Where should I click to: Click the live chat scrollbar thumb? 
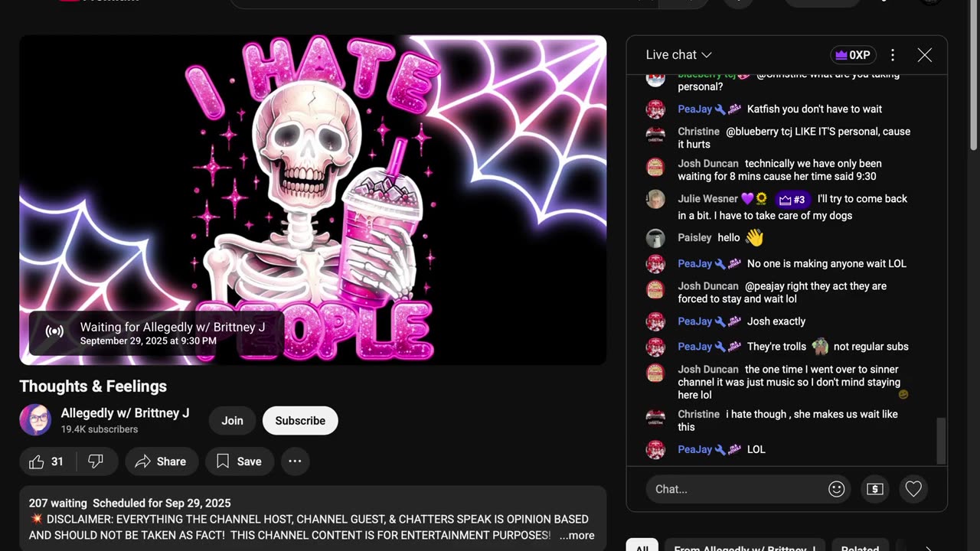[942, 441]
